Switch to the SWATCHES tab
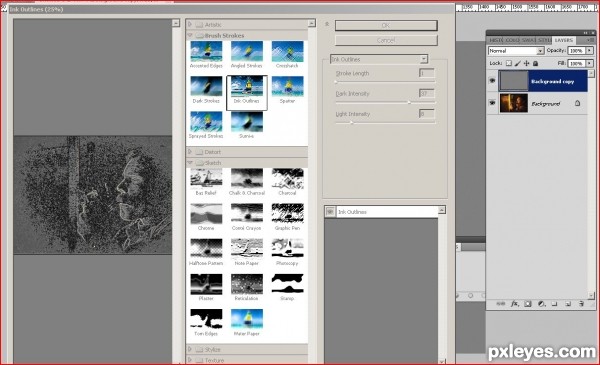Image resolution: width=600 pixels, height=365 pixels. 528,40
